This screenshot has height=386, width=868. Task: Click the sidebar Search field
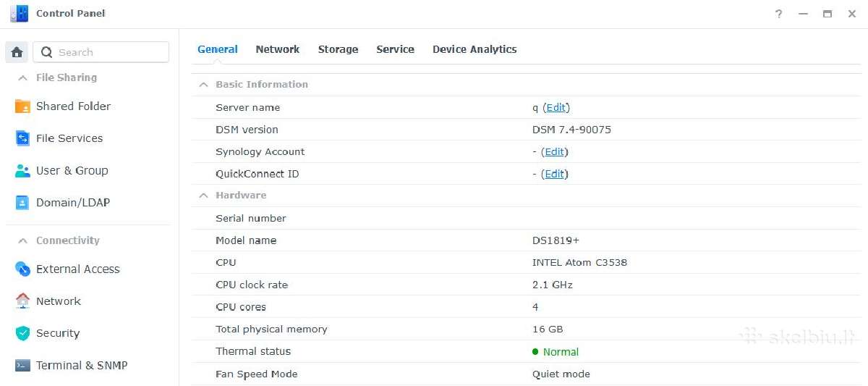point(101,52)
